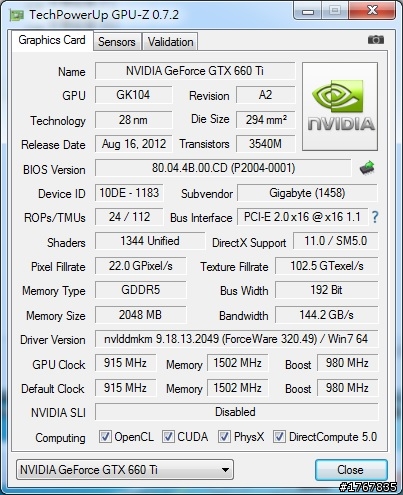
Task: Minimize the GPU-Z window
Action: 308,12
